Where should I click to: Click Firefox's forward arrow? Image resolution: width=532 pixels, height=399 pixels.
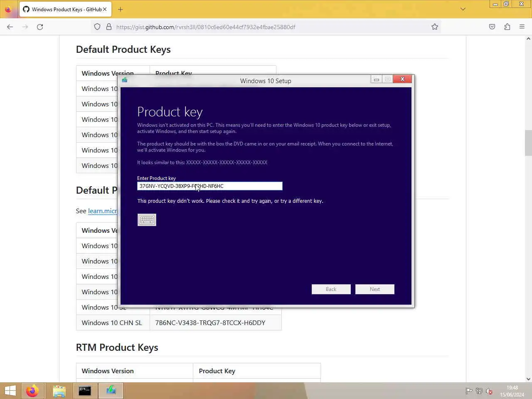tap(25, 27)
